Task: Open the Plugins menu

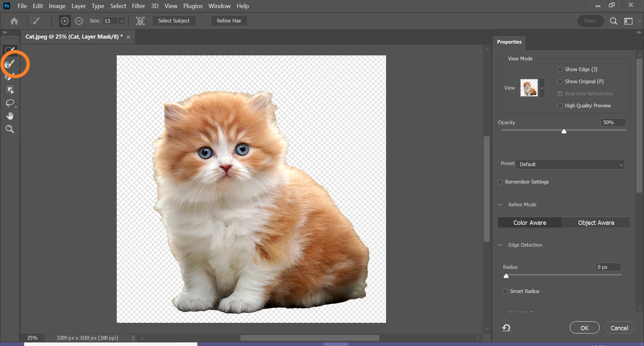Action: [193, 6]
